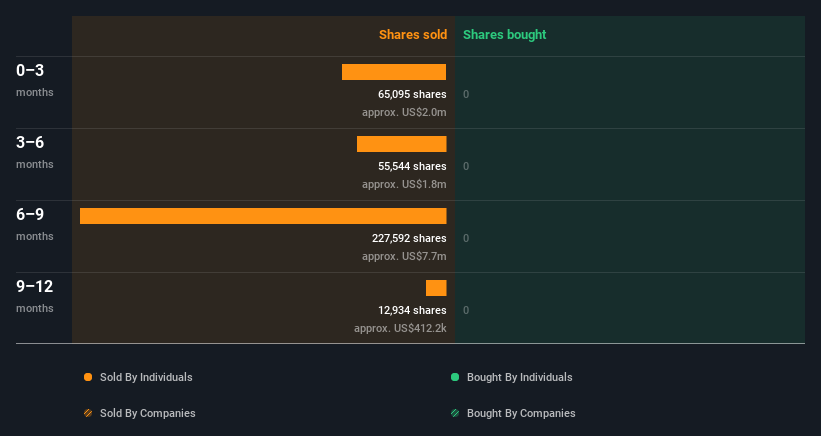Select the Bought By Individuals legend label
This screenshot has width=821, height=436.
[x=519, y=377]
